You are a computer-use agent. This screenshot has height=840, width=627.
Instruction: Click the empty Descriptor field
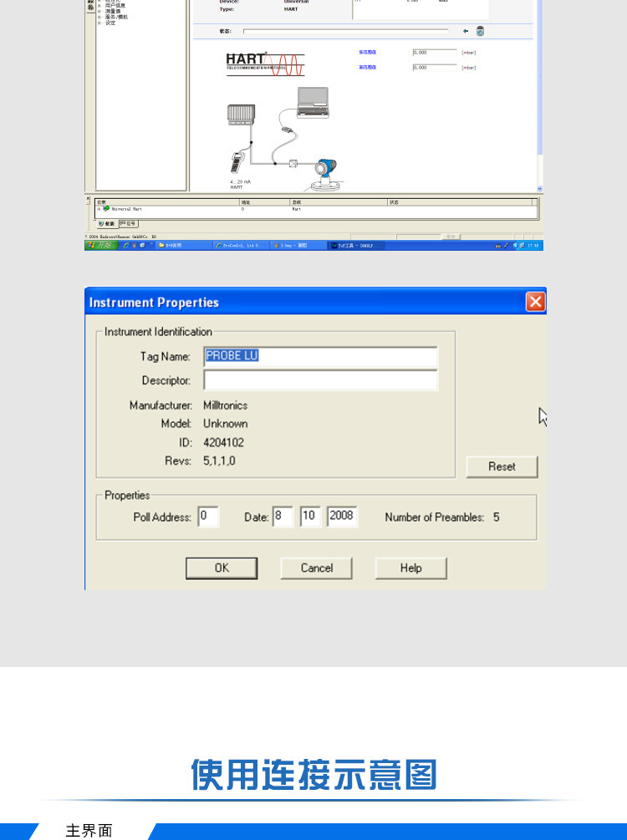(320, 380)
